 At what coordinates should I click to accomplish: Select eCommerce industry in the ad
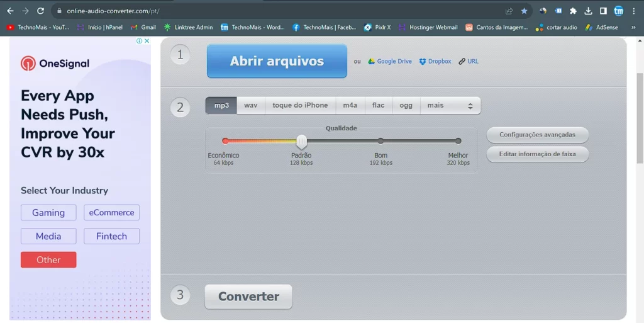[112, 212]
